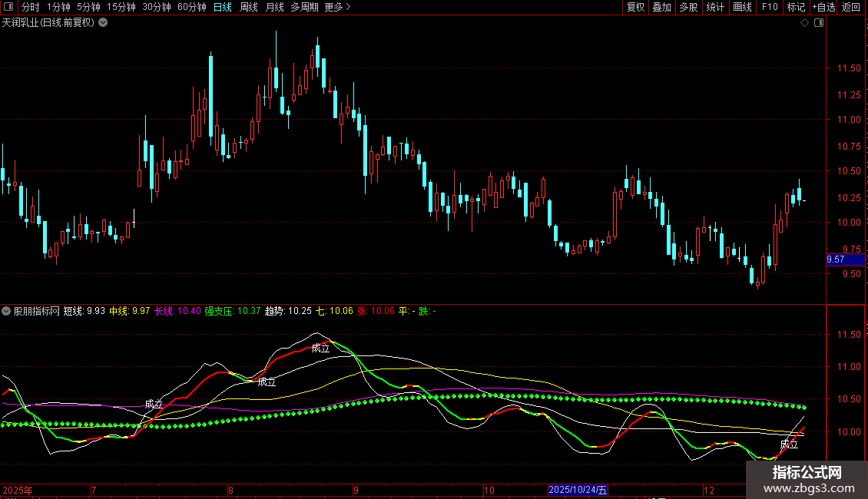Click the panel layout icon at top-left

[x=8, y=7]
